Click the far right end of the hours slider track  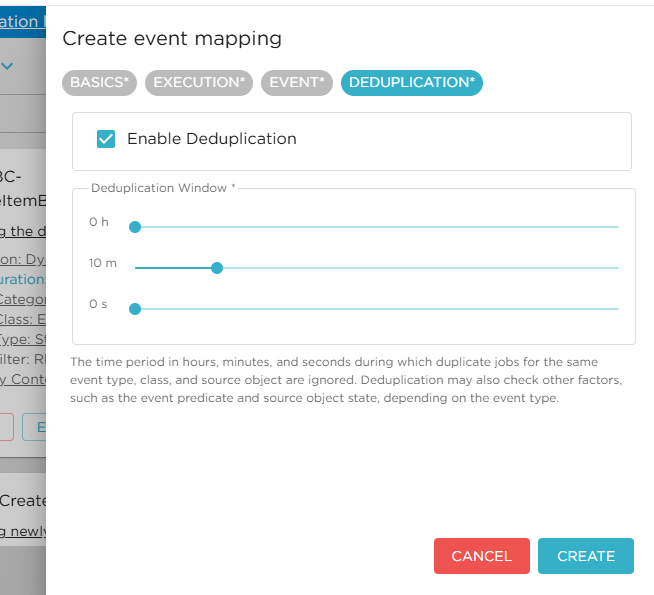[x=617, y=227]
